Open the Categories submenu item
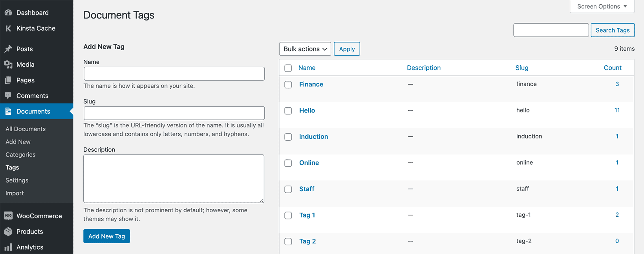Screen dimensions: 644x254 (x=20, y=155)
